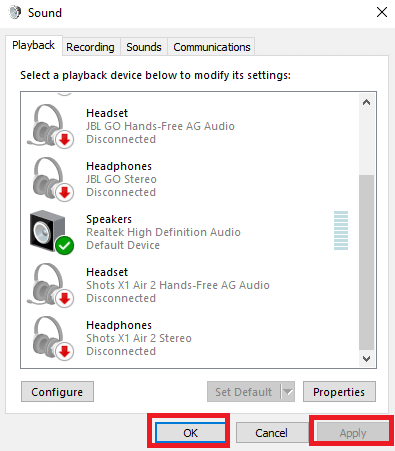Select the Shots X1 Air 2 Stereo headphones icon
395x451 pixels.
53,338
